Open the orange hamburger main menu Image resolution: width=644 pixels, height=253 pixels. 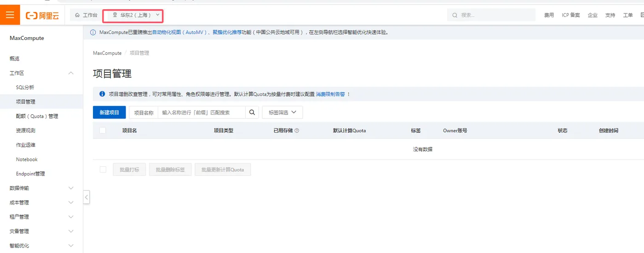point(10,15)
